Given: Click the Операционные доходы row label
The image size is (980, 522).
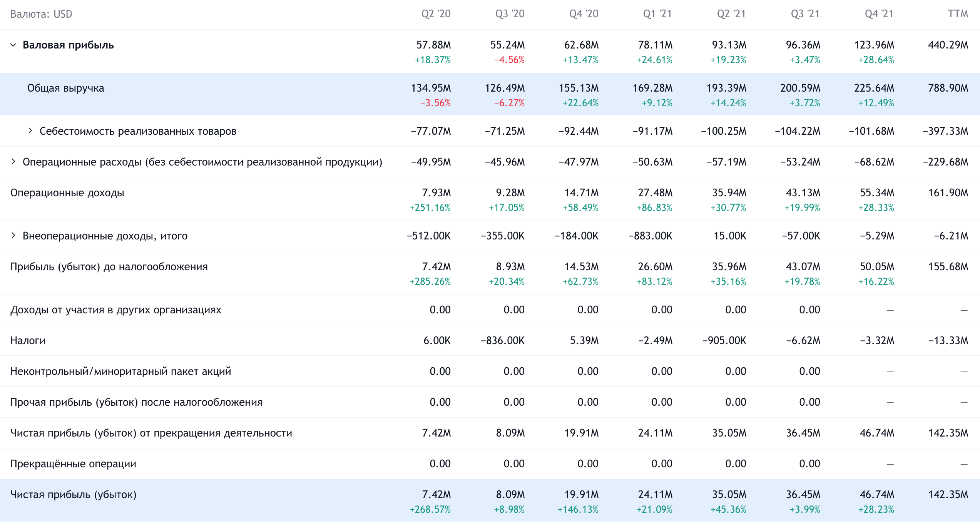Looking at the screenshot, I should pyautogui.click(x=67, y=193).
